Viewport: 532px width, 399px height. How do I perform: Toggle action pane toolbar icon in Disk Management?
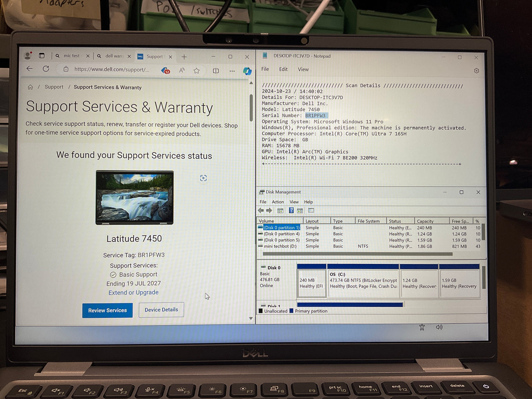[300, 211]
